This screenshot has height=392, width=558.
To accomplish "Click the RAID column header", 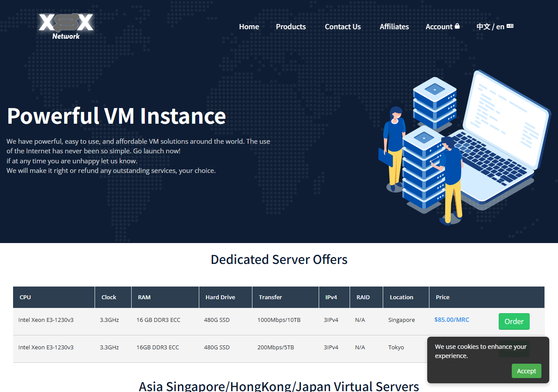I will click(x=367, y=297).
